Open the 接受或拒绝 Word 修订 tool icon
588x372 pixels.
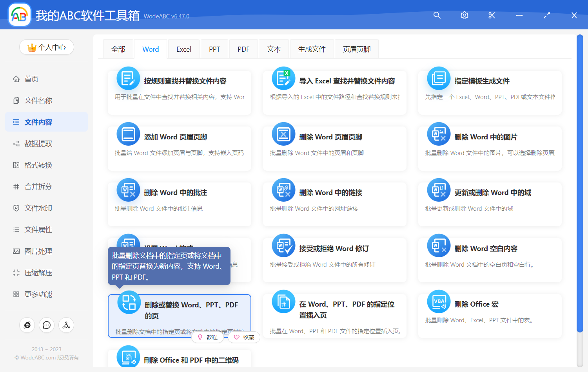pos(283,246)
